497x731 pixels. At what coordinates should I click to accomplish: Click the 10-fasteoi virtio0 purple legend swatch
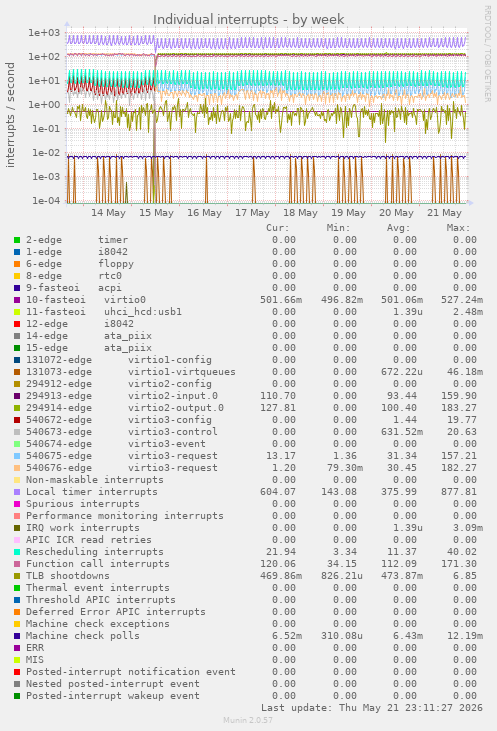(x=17, y=300)
